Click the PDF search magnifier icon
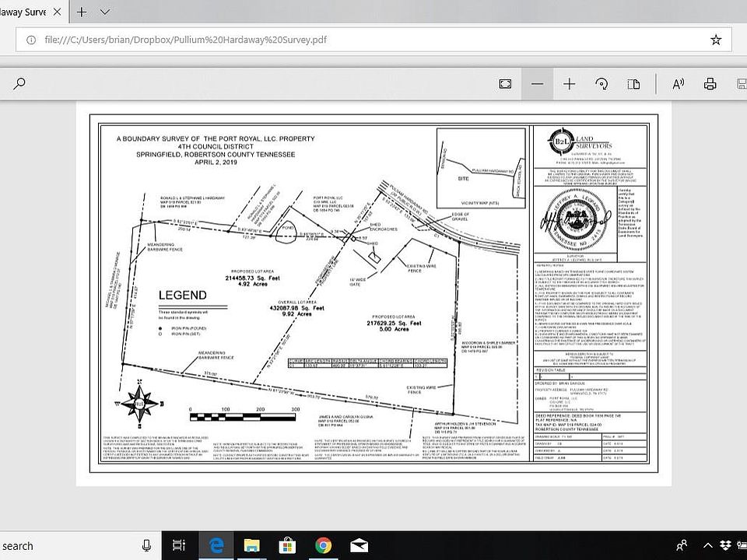The height and width of the screenshot is (560, 747). [x=19, y=84]
